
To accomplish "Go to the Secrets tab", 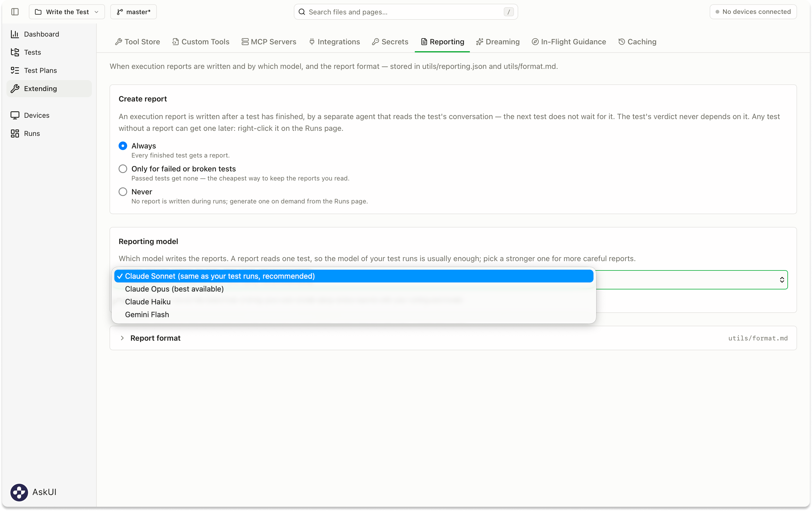I will pos(390,42).
